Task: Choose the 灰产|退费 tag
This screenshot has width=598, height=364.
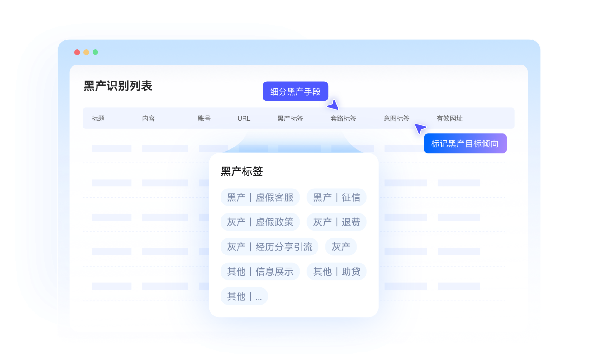Action: click(x=336, y=222)
